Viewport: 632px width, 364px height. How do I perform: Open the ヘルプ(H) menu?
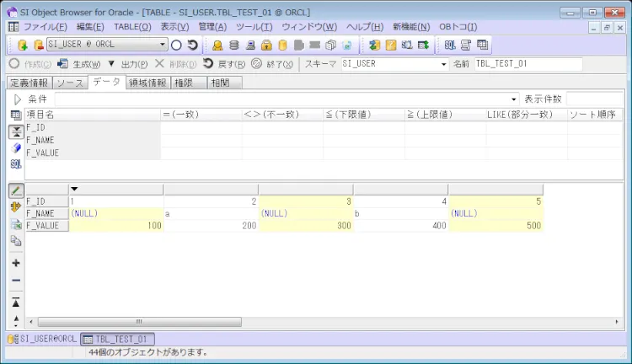coord(365,27)
